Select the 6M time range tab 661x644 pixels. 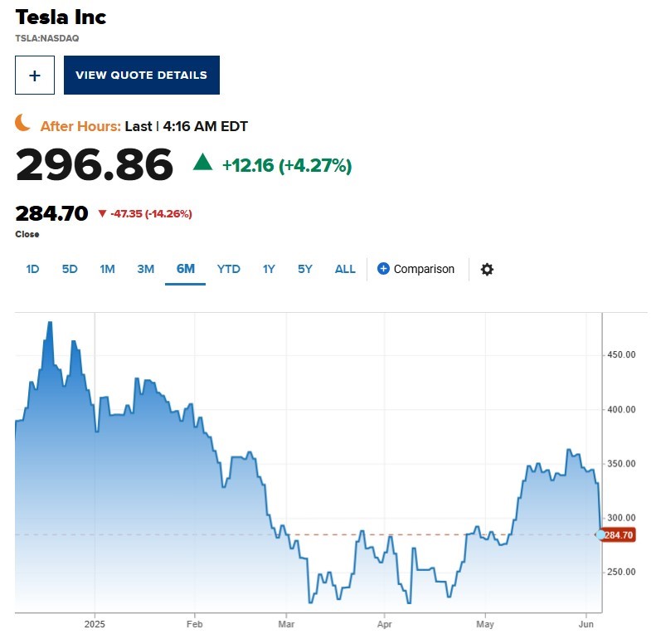pyautogui.click(x=185, y=269)
